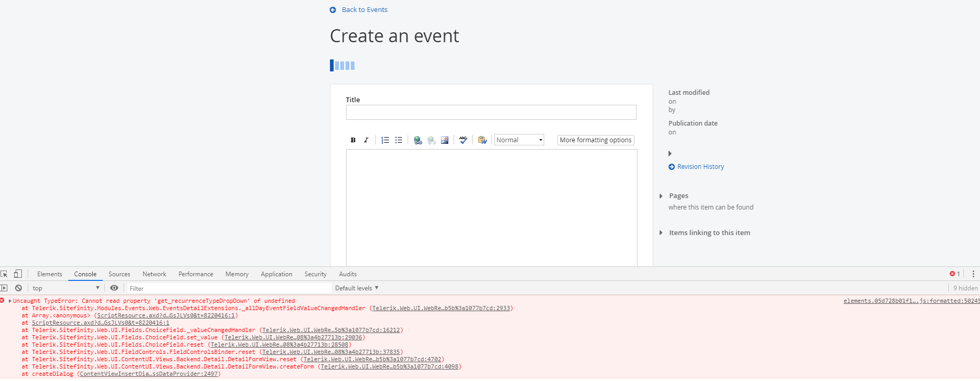Viewport: 980px width, 381px height.
Task: Switch to the Sources tab
Action: [x=119, y=274]
